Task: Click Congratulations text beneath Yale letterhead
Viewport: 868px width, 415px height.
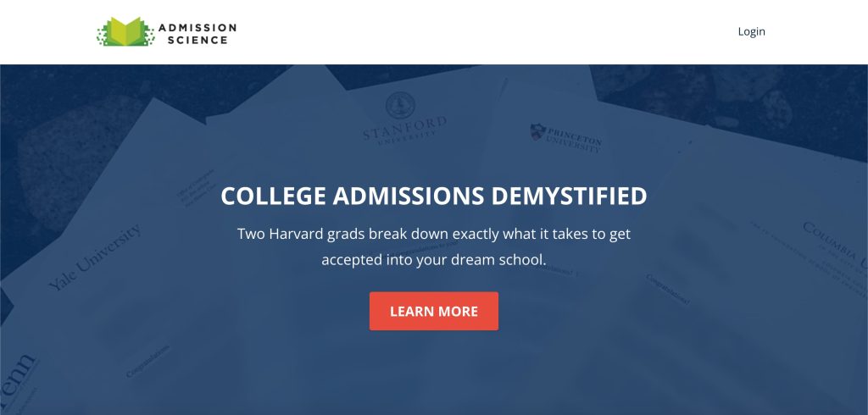Action: 147,362
